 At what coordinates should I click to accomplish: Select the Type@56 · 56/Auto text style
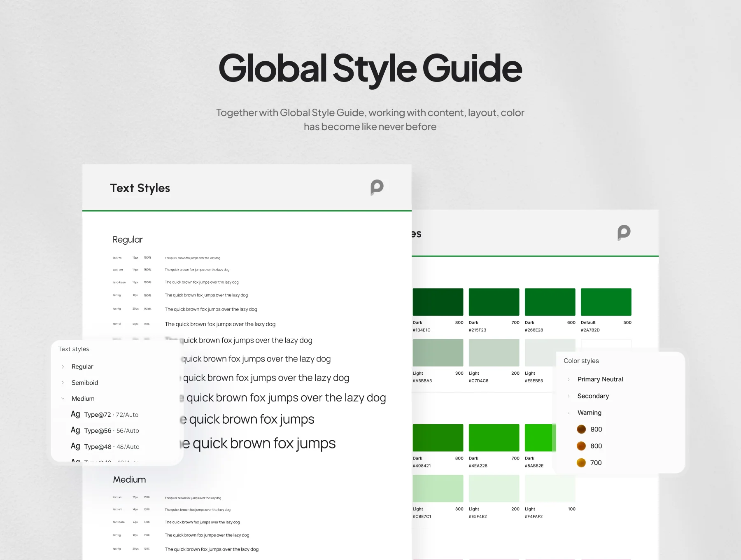(x=105, y=430)
